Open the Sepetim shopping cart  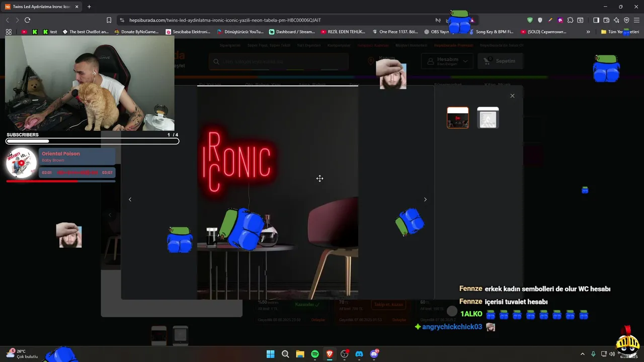pyautogui.click(x=500, y=61)
